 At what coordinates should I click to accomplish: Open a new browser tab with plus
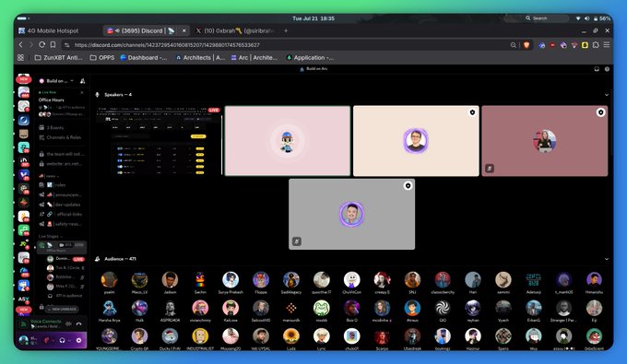(286, 30)
